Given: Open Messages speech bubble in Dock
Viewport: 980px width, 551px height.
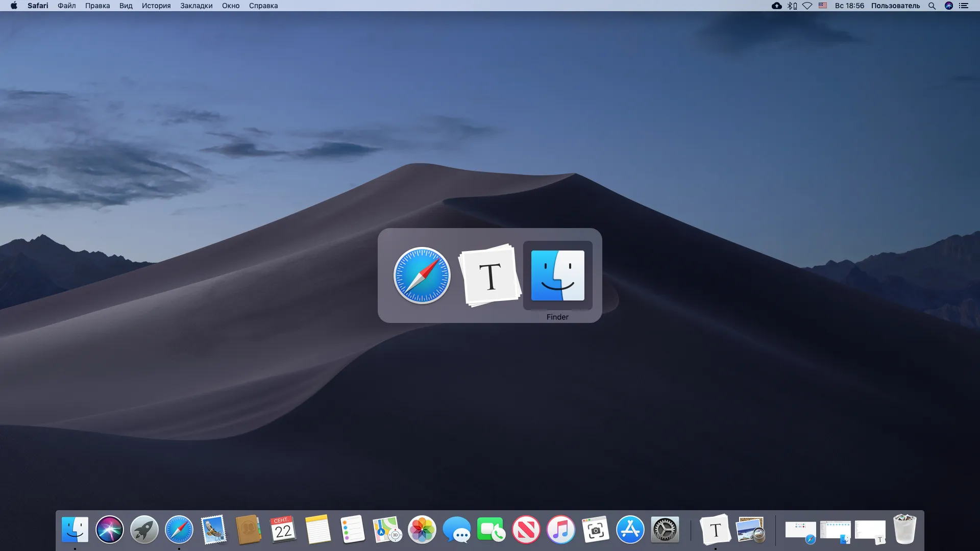Looking at the screenshot, I should tap(457, 530).
